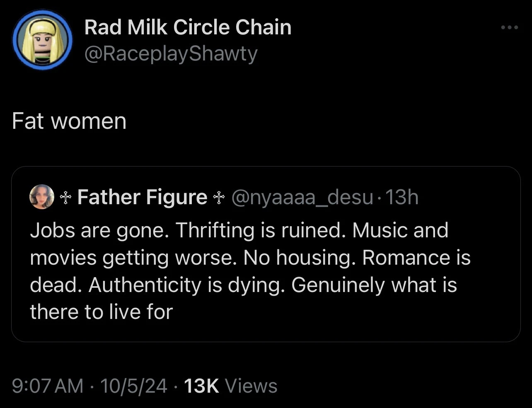Click the 13h timestamp on quoted tweet
532x408 pixels.
click(401, 197)
